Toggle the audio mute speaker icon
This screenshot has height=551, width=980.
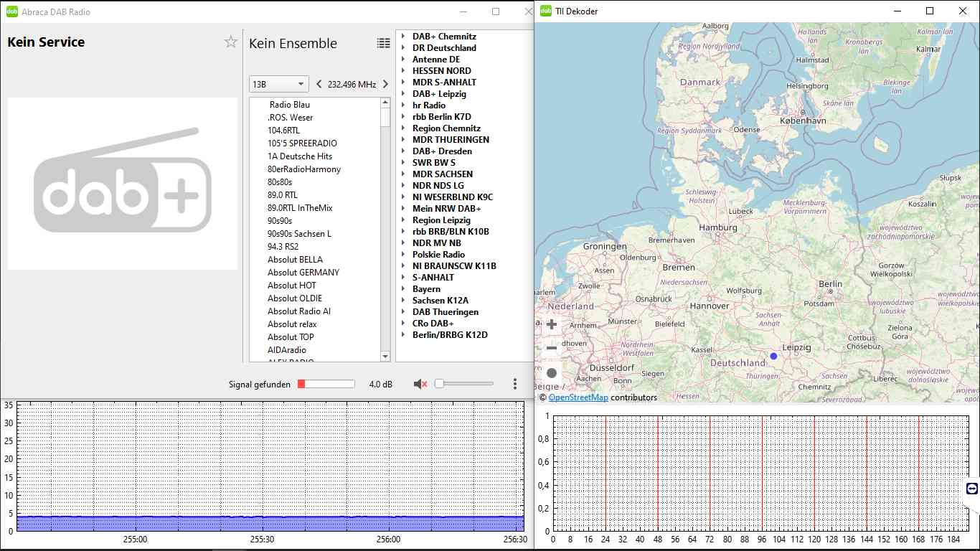click(x=420, y=385)
